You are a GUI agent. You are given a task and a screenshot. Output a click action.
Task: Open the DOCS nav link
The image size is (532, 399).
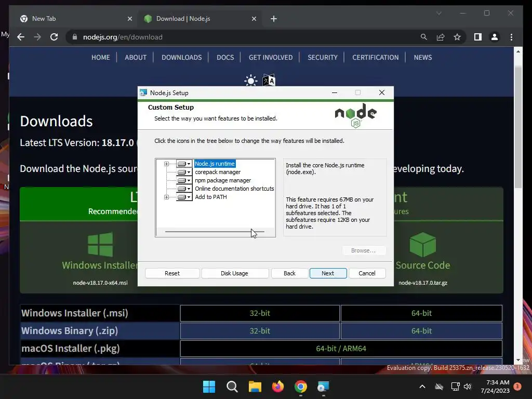coord(225,57)
